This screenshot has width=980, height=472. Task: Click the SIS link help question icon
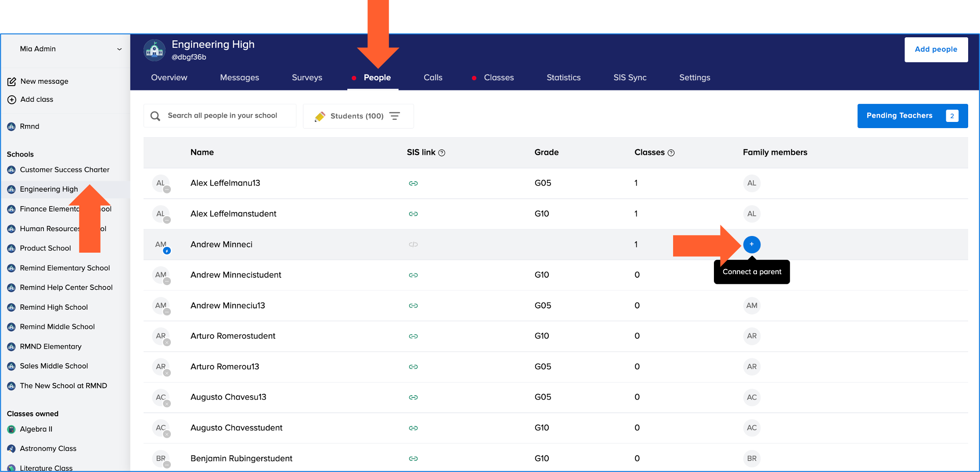point(442,153)
